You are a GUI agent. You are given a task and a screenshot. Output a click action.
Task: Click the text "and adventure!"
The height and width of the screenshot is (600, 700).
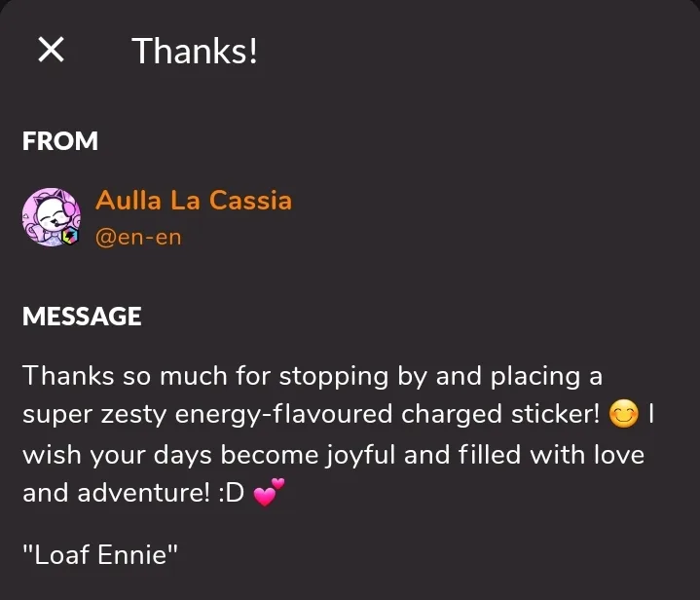coord(116,493)
